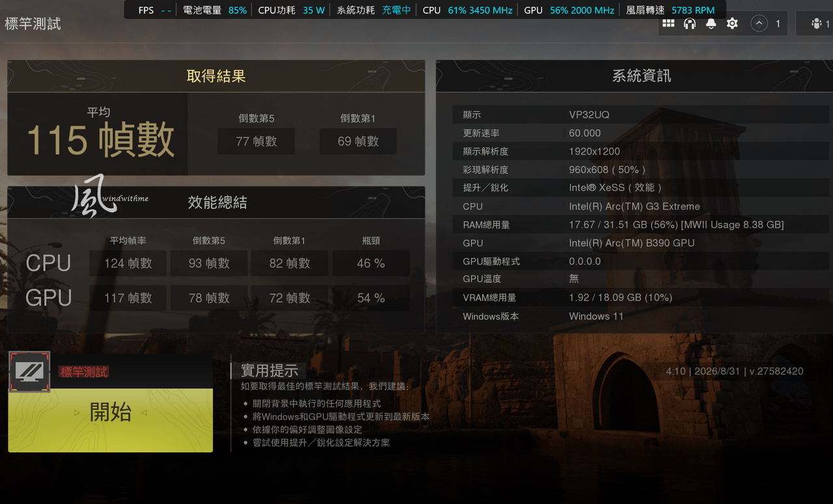Click the 960x608 ( 50% ) render resolution
Viewport: 833px width, 504px height.
[607, 169]
